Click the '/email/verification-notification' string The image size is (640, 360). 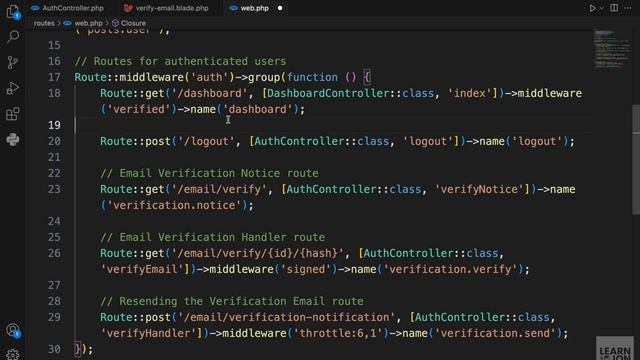(287, 318)
